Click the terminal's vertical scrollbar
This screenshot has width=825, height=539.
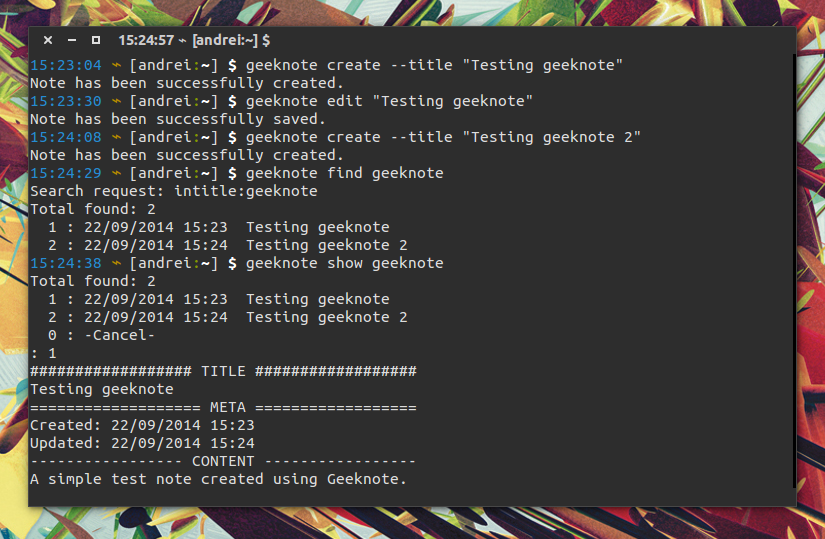click(x=794, y=271)
